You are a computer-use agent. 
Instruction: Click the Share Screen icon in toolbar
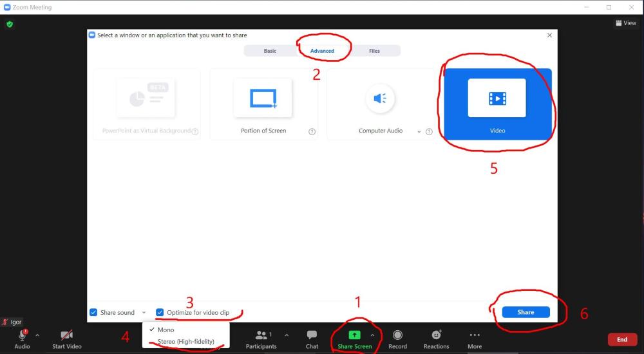[x=354, y=335]
